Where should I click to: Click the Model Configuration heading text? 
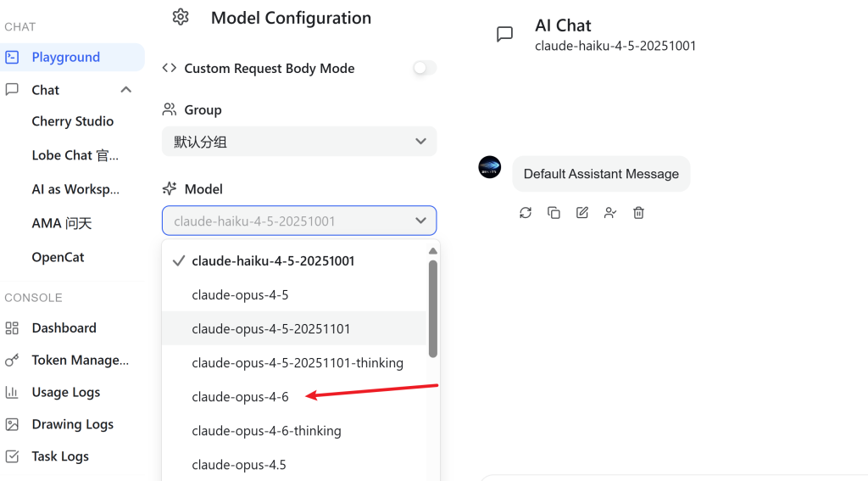click(292, 18)
